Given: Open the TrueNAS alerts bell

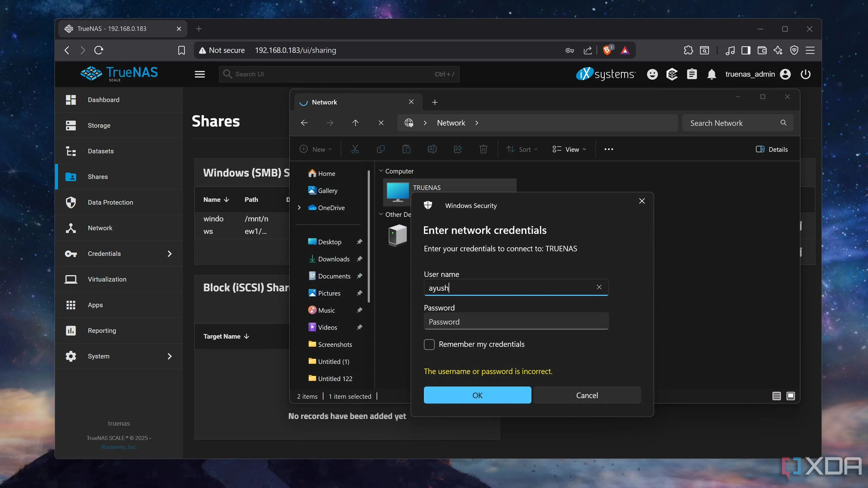Looking at the screenshot, I should pyautogui.click(x=711, y=74).
